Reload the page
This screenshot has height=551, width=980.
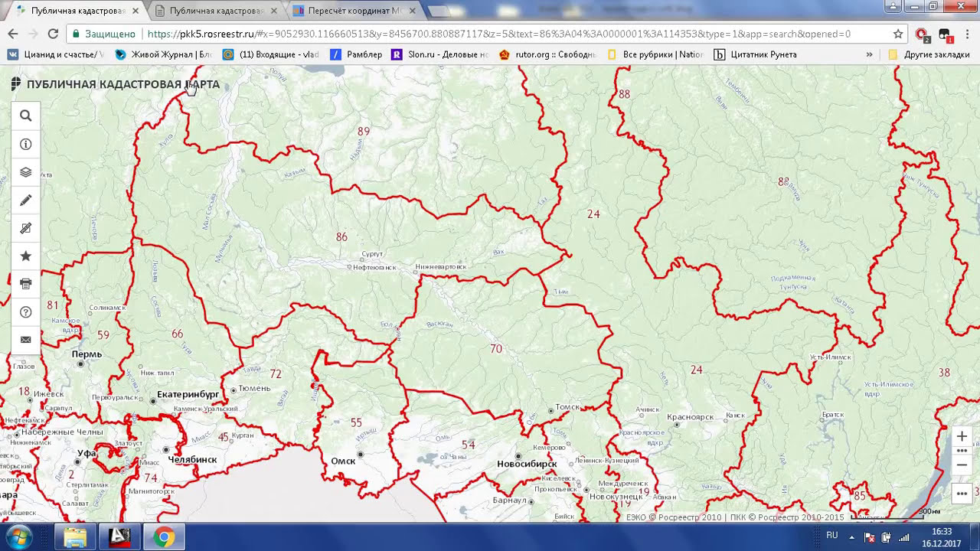coord(53,34)
